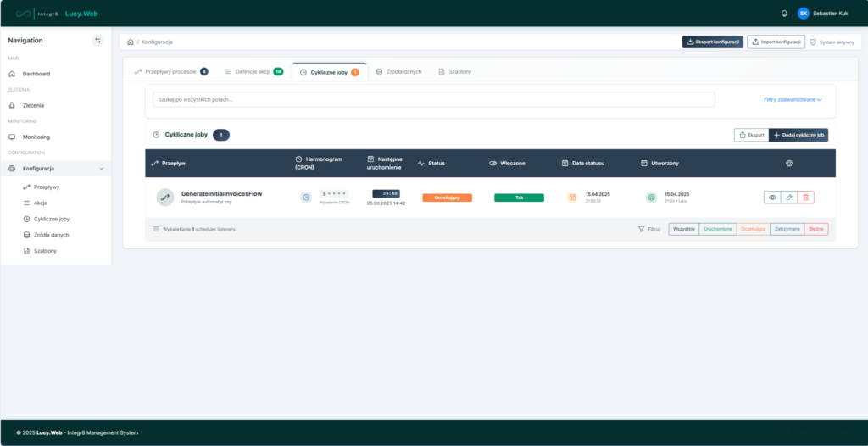868x446 pixels.
Task: Expand Filtry zaawansowane dropdown
Action: pyautogui.click(x=793, y=100)
